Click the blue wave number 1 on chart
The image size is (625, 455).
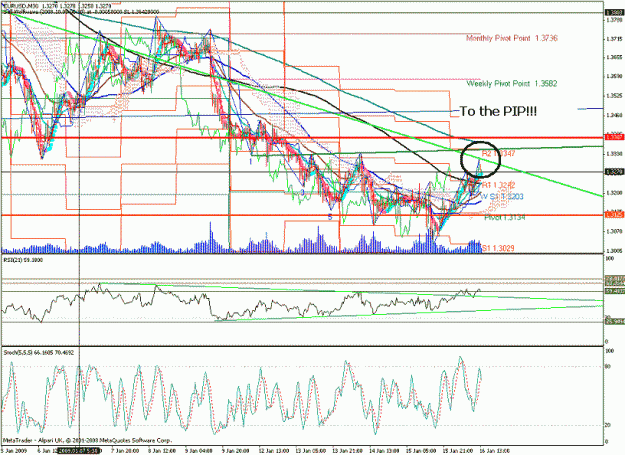[250, 161]
